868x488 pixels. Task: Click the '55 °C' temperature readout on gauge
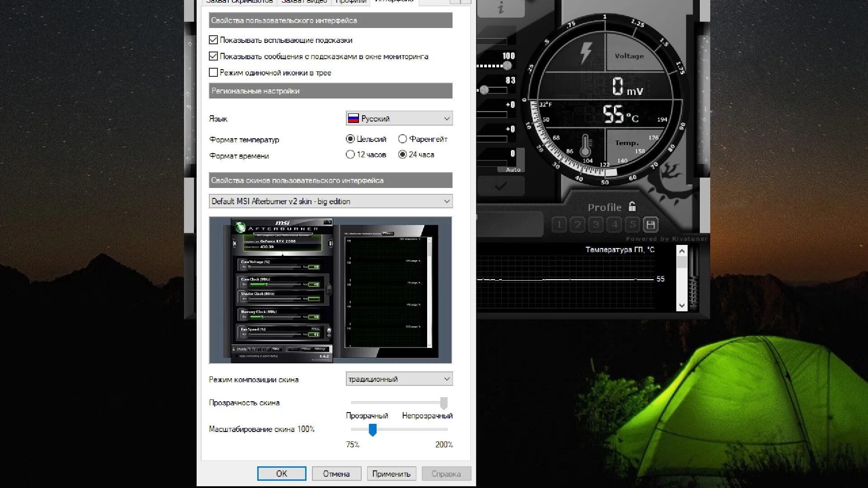click(621, 114)
